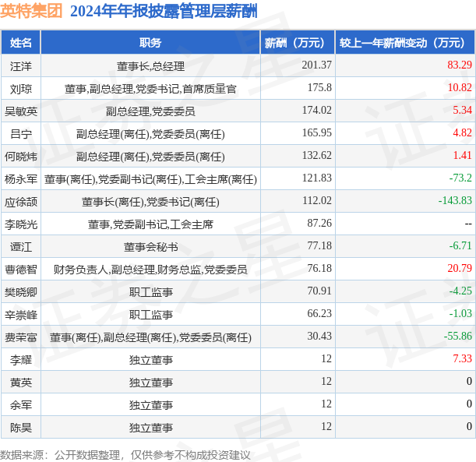Click the name cell 刘琼
The width and height of the screenshot is (476, 462).
point(20,89)
